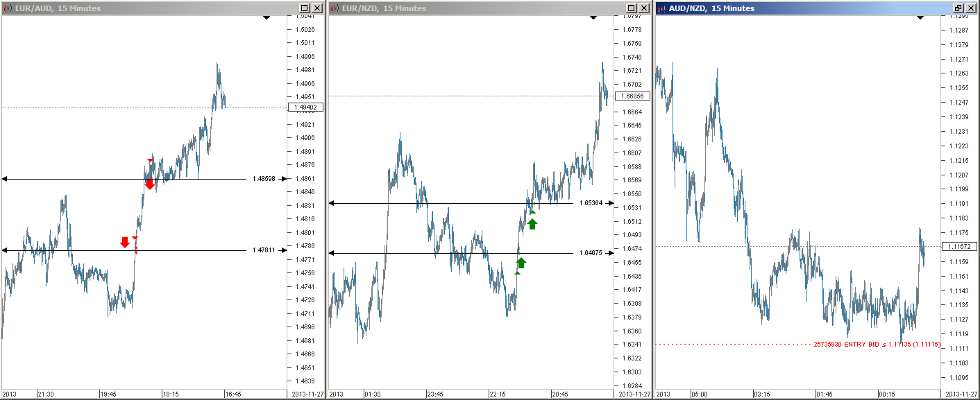980x400 pixels.
Task: Click the black triangle atop the AUD/NZD chart
Action: (920, 17)
